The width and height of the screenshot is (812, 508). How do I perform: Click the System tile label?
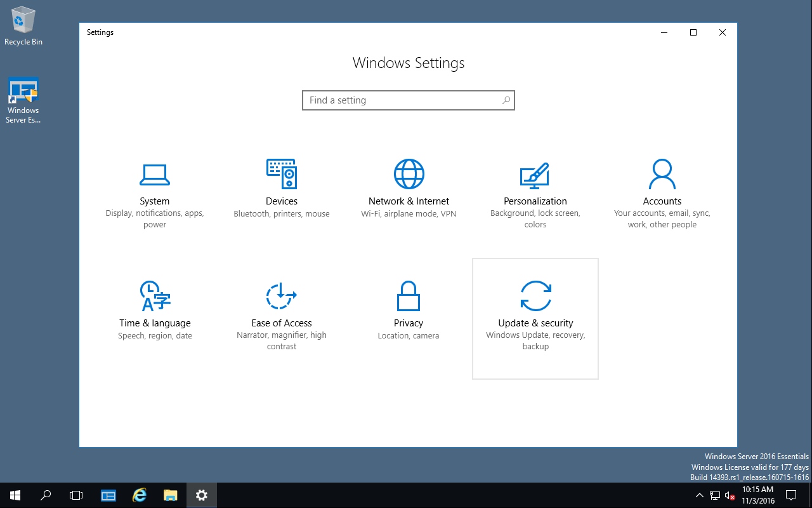(x=155, y=201)
